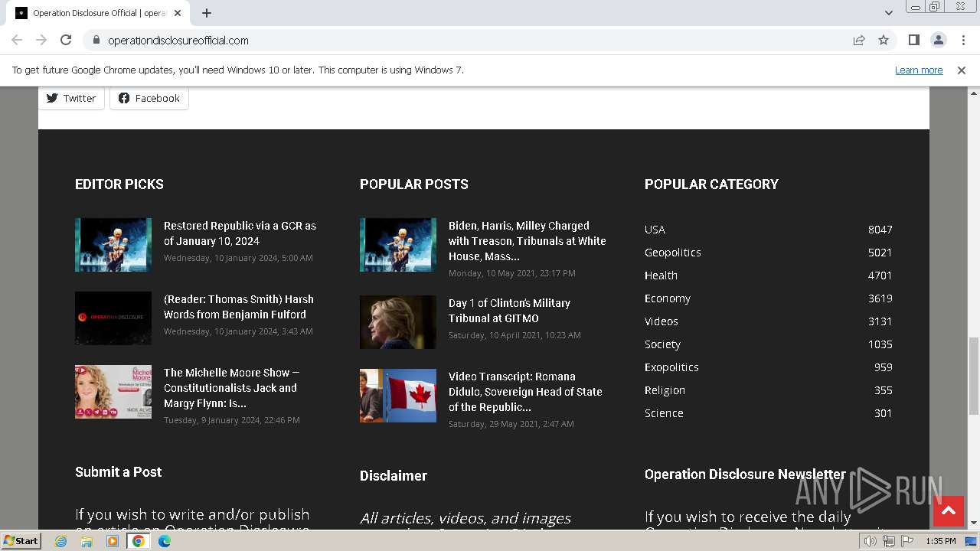This screenshot has width=980, height=551.
Task: Click the browser forward arrow
Action: pos(41,40)
